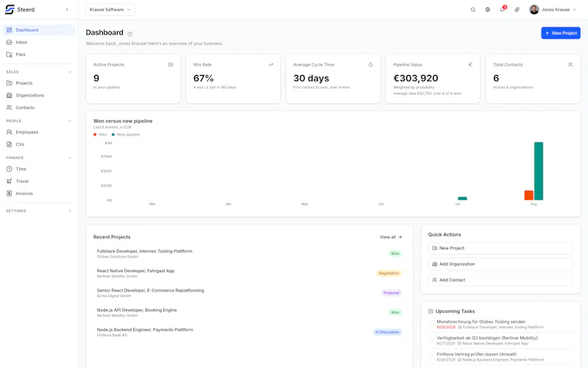Click the small teal Jul pipeline bar
Screen dimensions: 588x368
tap(462, 198)
